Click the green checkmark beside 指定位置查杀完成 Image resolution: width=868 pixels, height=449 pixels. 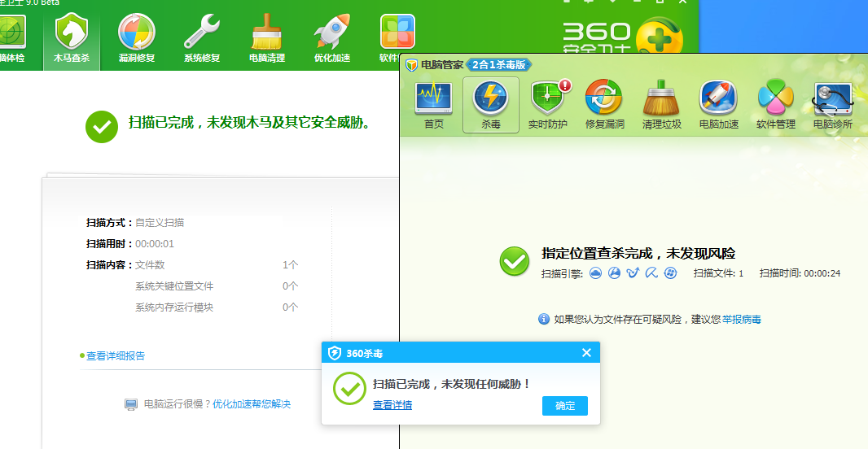point(515,261)
